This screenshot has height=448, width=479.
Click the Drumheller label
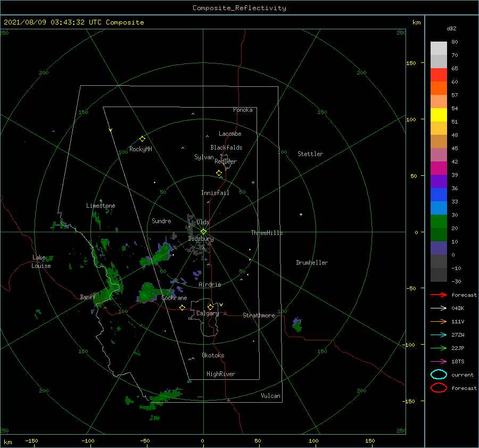tap(312, 263)
